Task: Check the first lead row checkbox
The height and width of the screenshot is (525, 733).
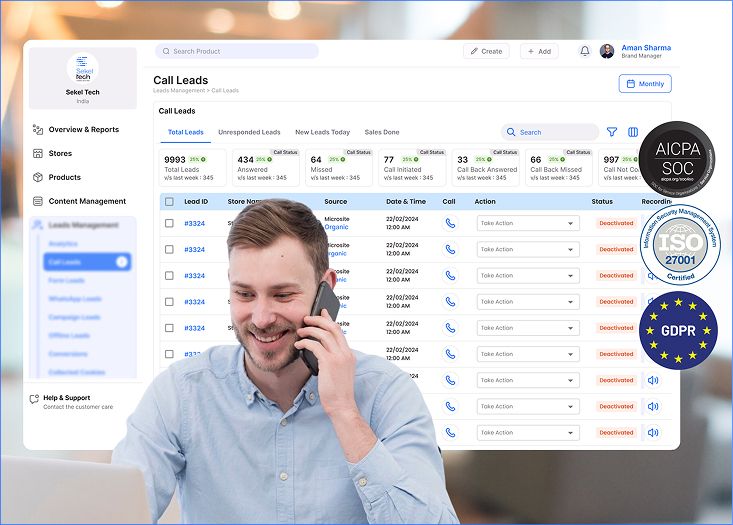Action: click(169, 223)
